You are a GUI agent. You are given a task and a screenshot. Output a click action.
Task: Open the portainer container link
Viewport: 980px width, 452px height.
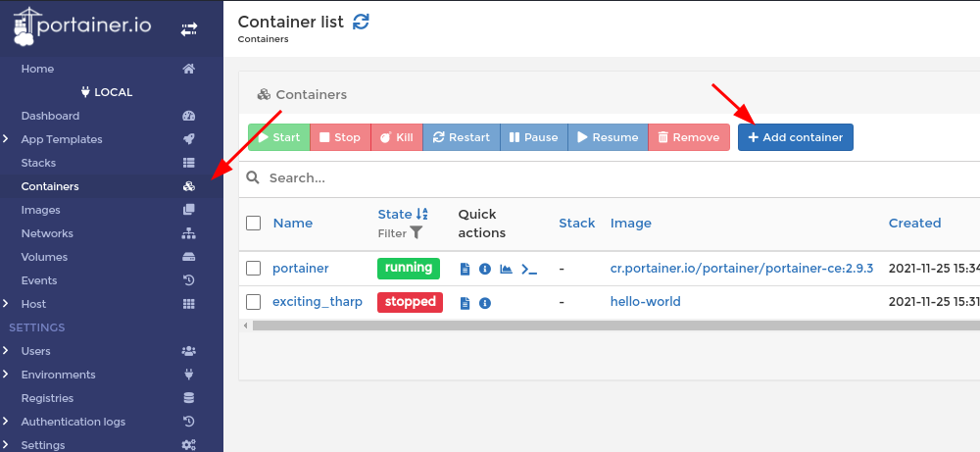pyautogui.click(x=301, y=269)
